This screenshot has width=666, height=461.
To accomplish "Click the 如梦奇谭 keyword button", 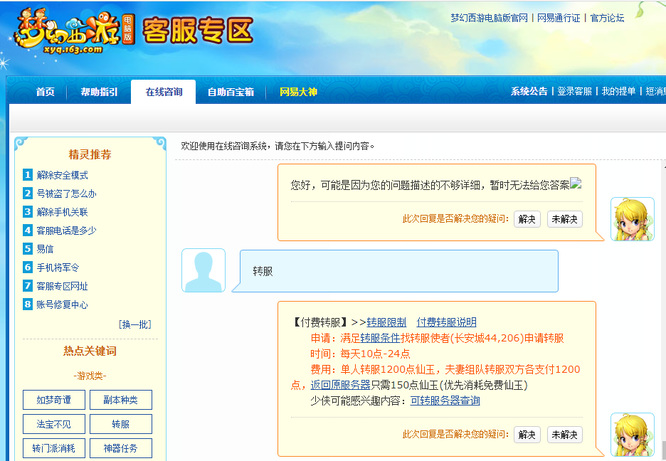I will pos(54,400).
